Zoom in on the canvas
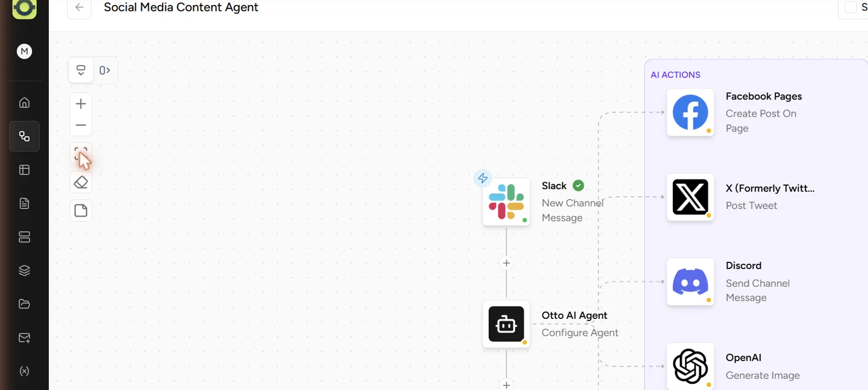 click(81, 104)
